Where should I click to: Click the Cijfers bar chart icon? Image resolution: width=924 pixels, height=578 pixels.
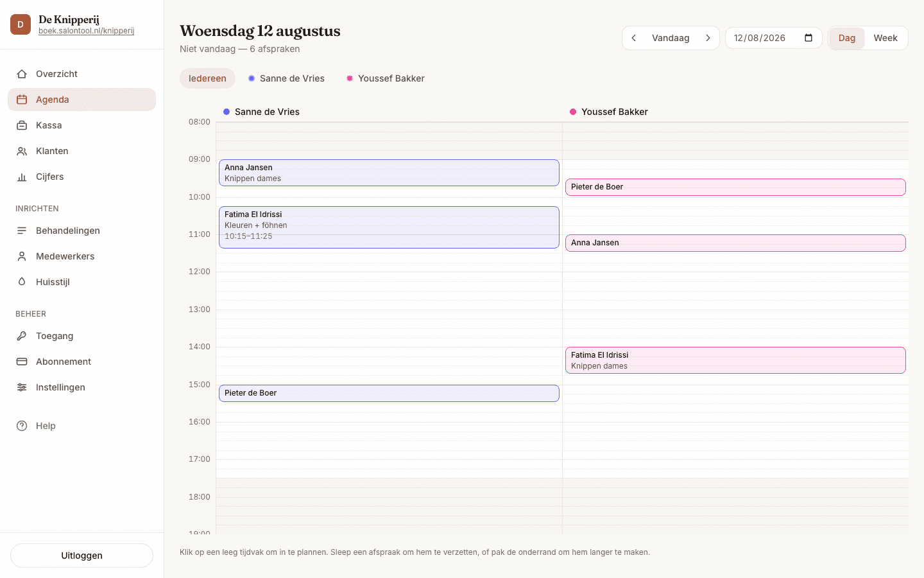pyautogui.click(x=22, y=177)
